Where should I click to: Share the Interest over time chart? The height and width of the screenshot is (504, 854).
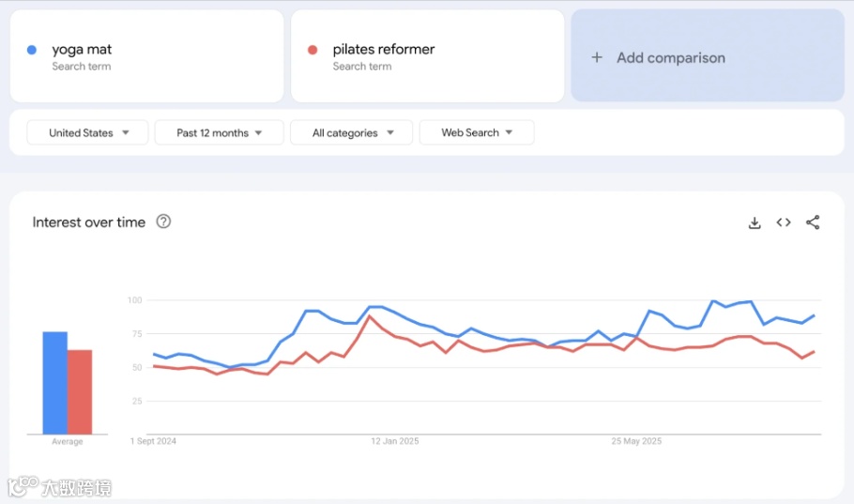[813, 222]
